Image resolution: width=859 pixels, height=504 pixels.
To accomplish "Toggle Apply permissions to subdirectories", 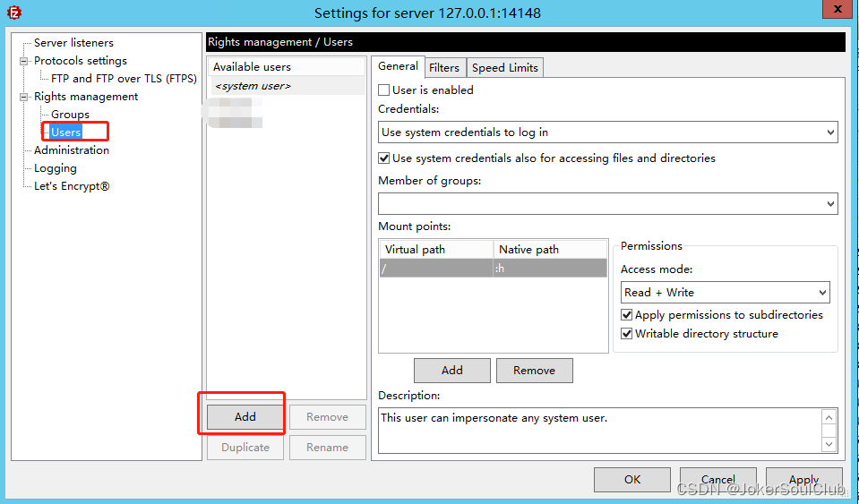I will click(x=627, y=314).
